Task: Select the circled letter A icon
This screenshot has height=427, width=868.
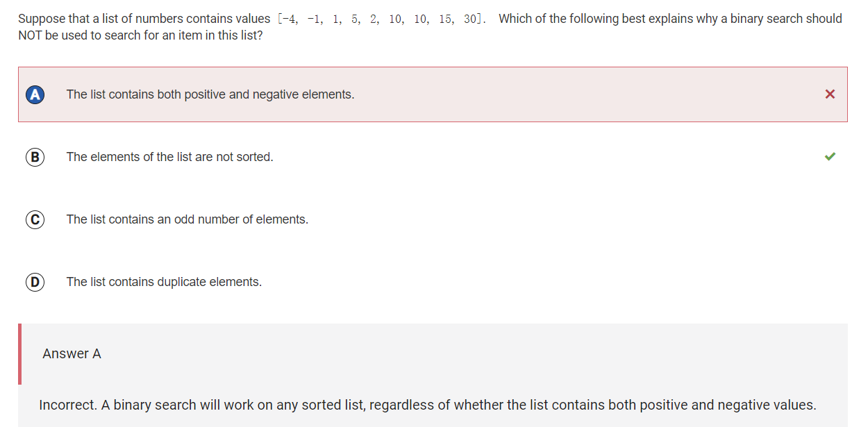Action: (35, 94)
